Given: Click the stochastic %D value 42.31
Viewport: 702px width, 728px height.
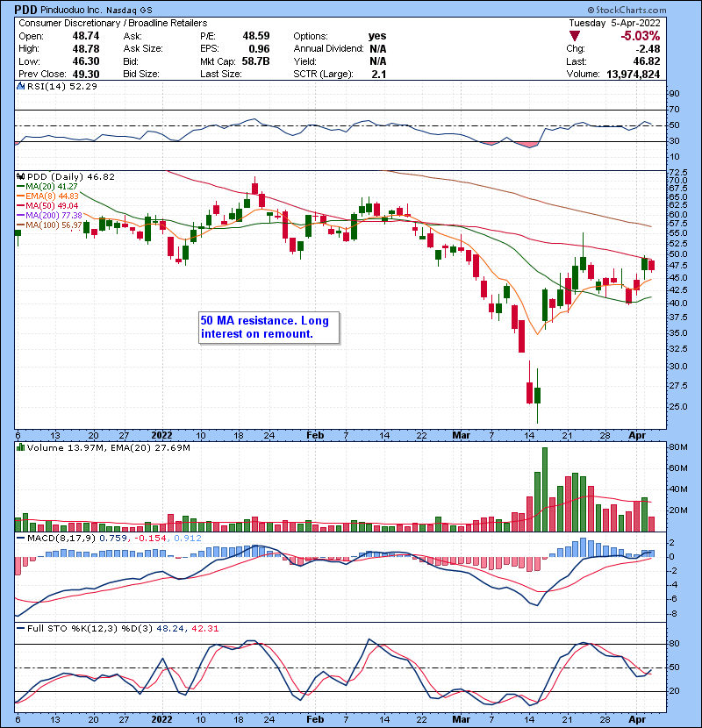Looking at the screenshot, I should coord(204,629).
